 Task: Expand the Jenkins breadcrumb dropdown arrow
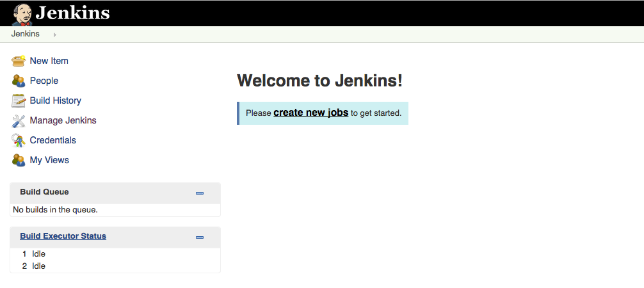point(55,35)
